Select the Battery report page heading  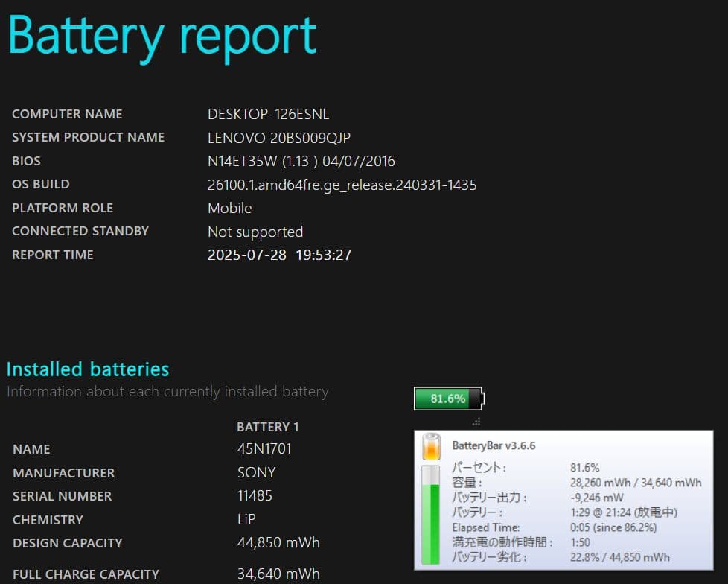pos(162,35)
